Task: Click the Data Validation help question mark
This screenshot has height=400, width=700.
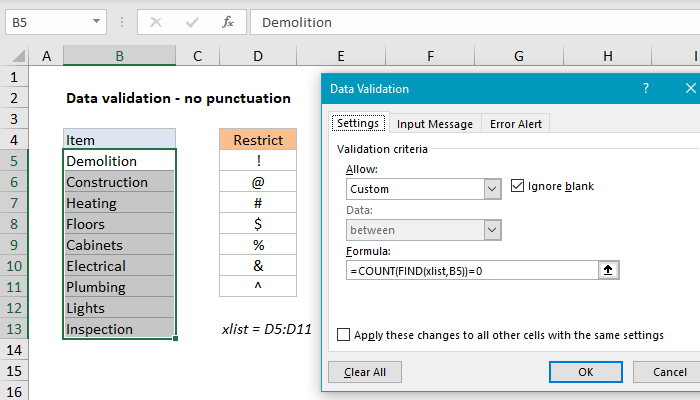Action: click(x=645, y=89)
